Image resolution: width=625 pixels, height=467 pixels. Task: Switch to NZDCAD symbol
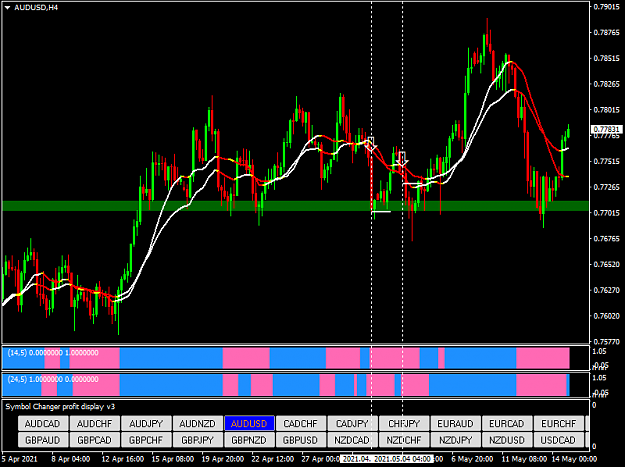352,440
